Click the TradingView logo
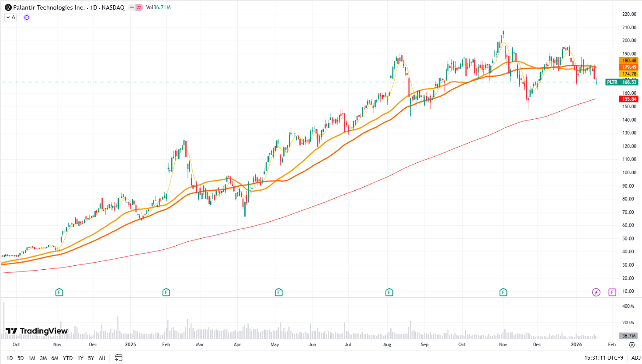Image resolution: width=642 pixels, height=364 pixels. pos(37,331)
